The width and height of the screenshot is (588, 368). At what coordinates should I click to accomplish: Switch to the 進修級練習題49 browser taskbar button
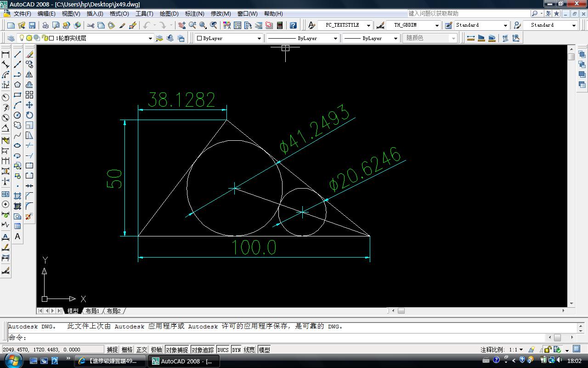pos(110,361)
